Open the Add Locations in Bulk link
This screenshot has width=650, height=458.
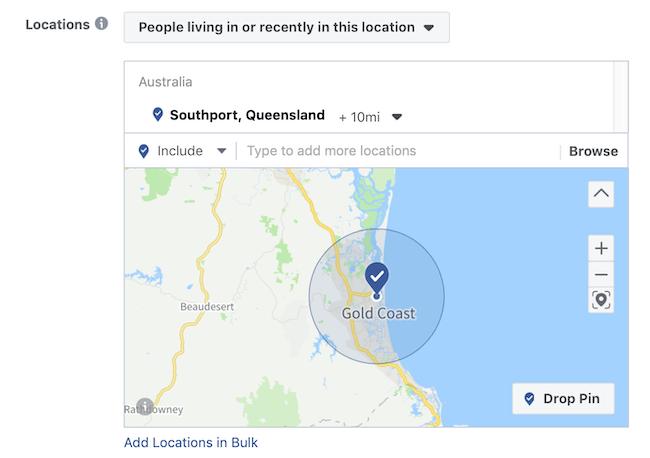[191, 442]
